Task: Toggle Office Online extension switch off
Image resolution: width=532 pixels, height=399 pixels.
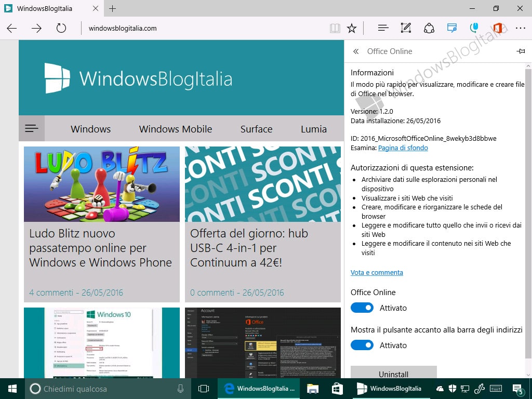Action: 362,308
